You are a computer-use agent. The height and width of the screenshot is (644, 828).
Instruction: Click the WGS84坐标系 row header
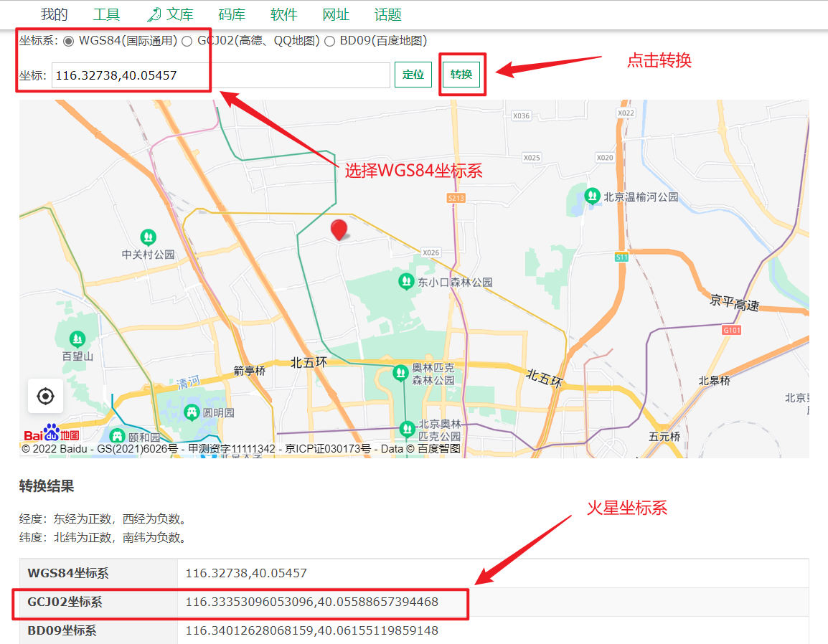coord(98,573)
